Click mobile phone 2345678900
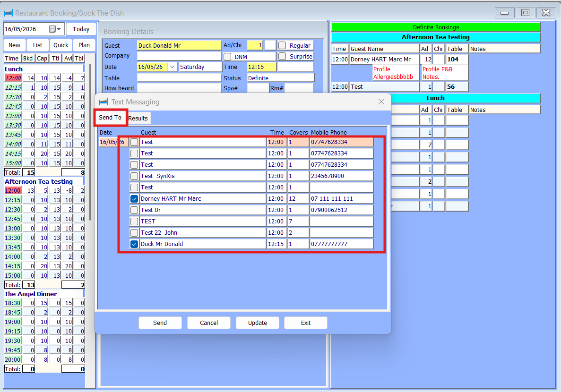561x392 pixels. (x=341, y=176)
